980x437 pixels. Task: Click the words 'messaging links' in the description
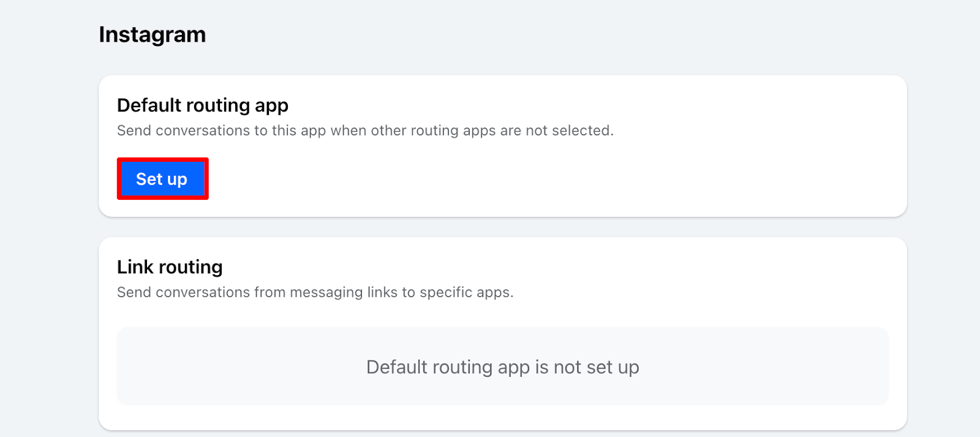(343, 292)
